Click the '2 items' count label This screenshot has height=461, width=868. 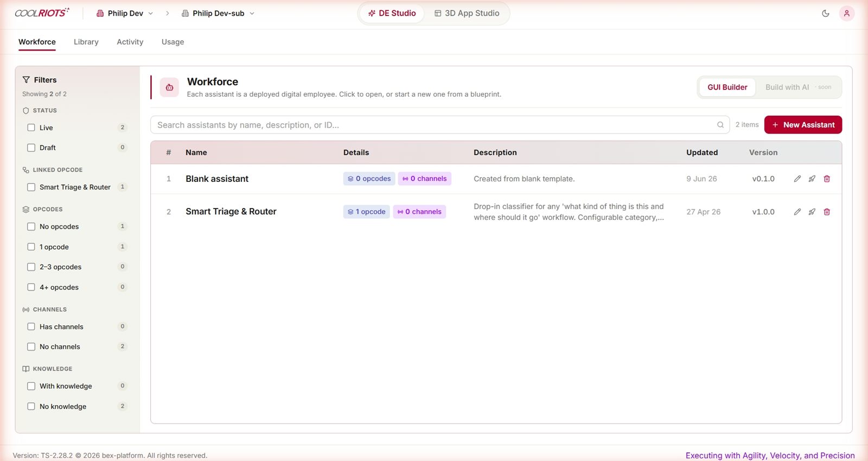747,125
